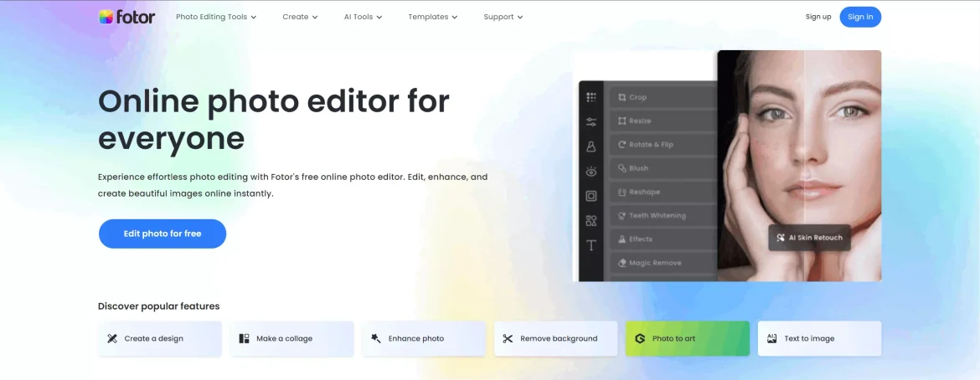Open Create a design feature
Image resolution: width=980 pixels, height=380 pixels.
[160, 339]
